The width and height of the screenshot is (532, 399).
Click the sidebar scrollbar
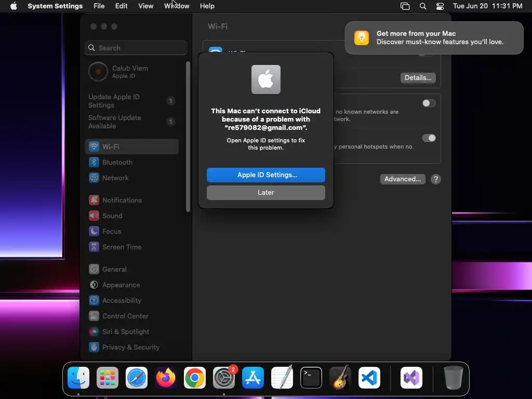coord(188,137)
